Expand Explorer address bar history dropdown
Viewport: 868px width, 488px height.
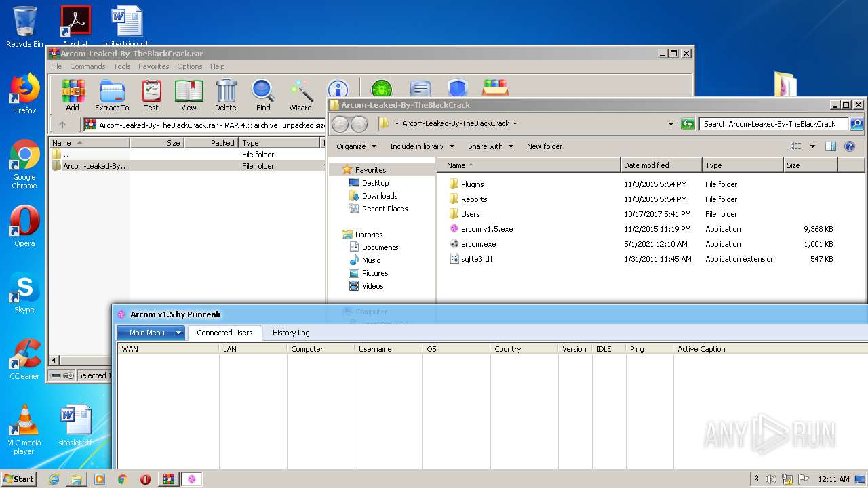coord(671,124)
